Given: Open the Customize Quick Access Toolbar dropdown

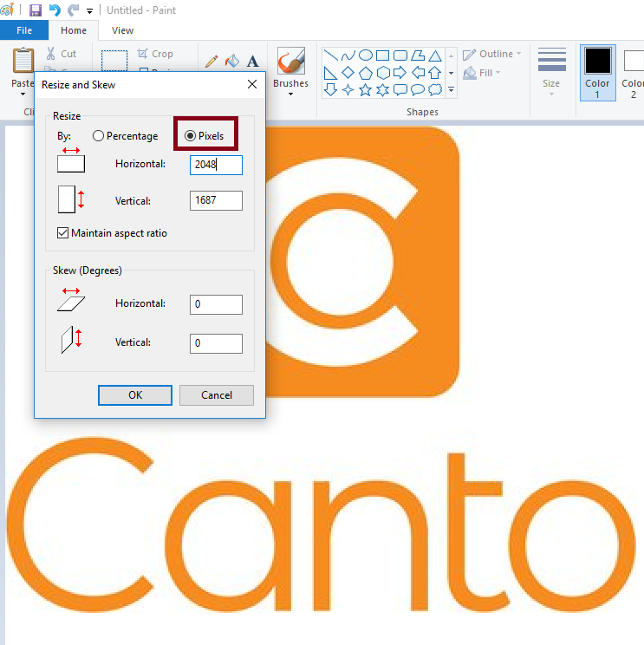Looking at the screenshot, I should click(89, 11).
